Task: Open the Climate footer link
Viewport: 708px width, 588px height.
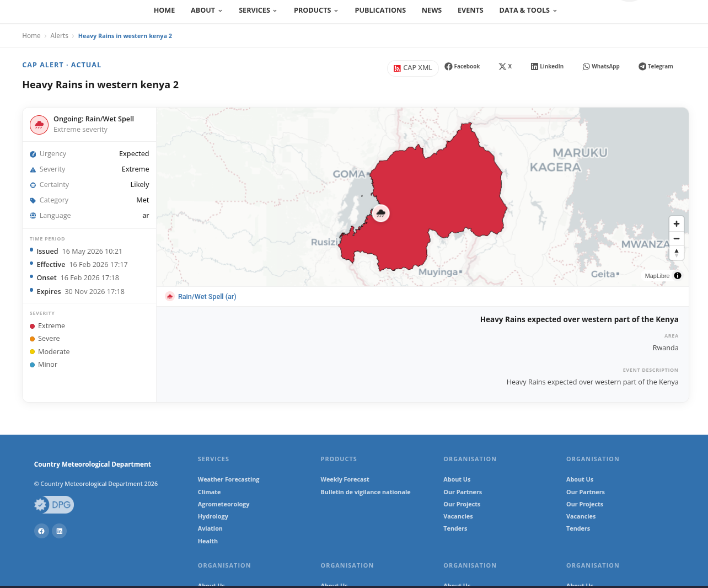Action: point(209,492)
